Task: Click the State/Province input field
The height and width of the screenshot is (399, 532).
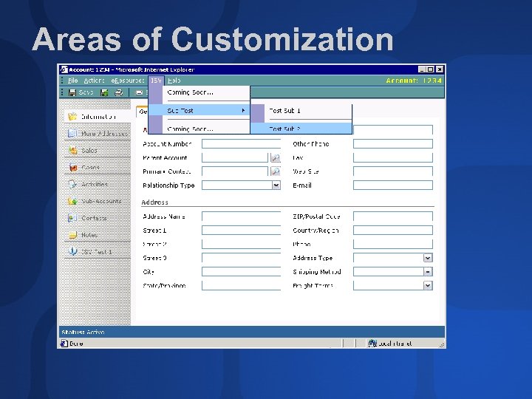Action: 241,286
